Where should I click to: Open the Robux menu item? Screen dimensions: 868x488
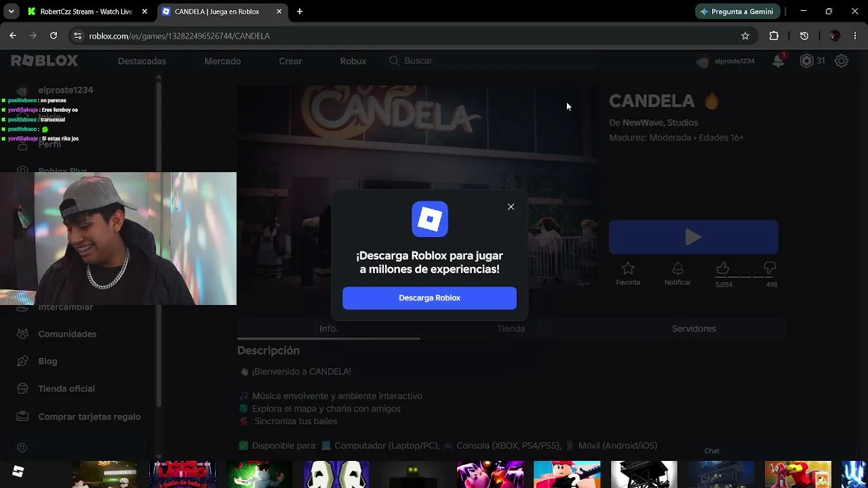[x=353, y=61]
